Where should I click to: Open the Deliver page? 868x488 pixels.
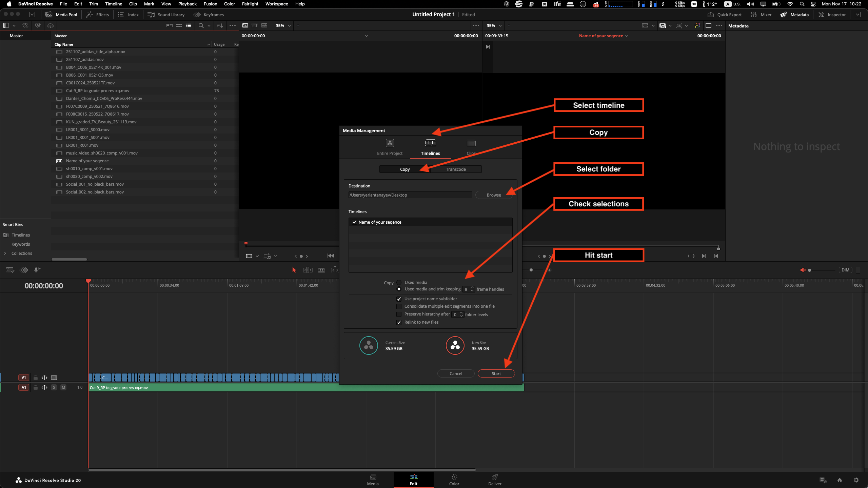point(495,480)
